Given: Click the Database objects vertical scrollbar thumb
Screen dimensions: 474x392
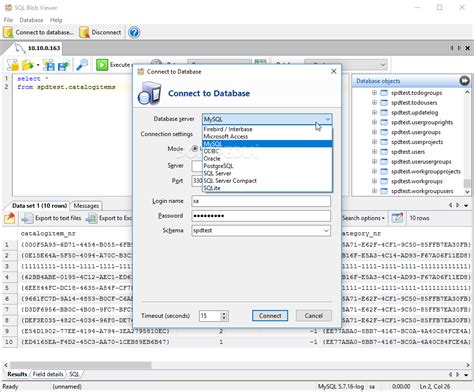Looking at the screenshot, I should pyautogui.click(x=467, y=183).
